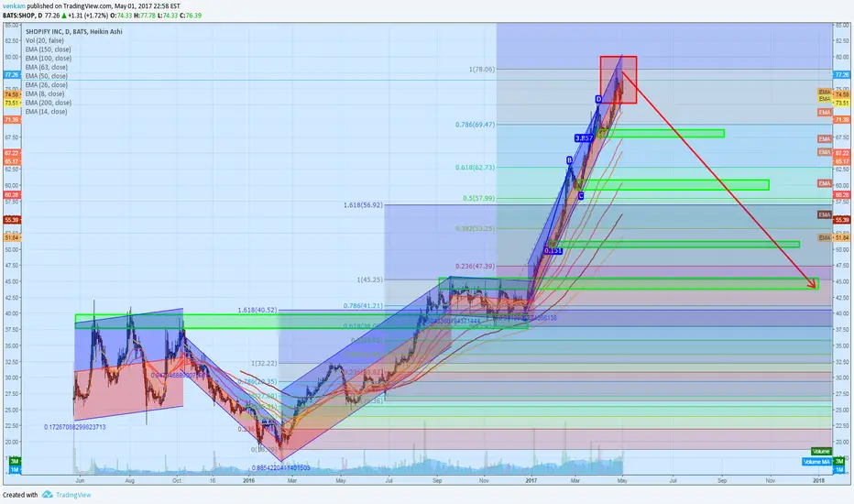
Task: Click the '0.786(69.47)' Fibonacci level label
Action: tap(476, 125)
